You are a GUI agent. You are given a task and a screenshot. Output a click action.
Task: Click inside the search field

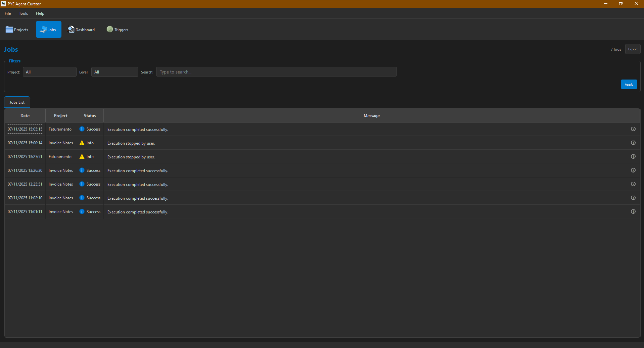276,71
